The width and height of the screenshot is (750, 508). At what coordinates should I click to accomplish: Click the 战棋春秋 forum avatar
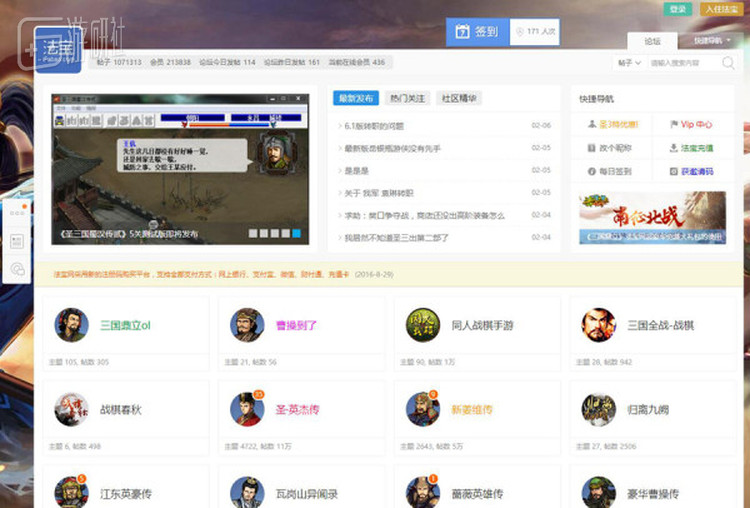click(71, 409)
